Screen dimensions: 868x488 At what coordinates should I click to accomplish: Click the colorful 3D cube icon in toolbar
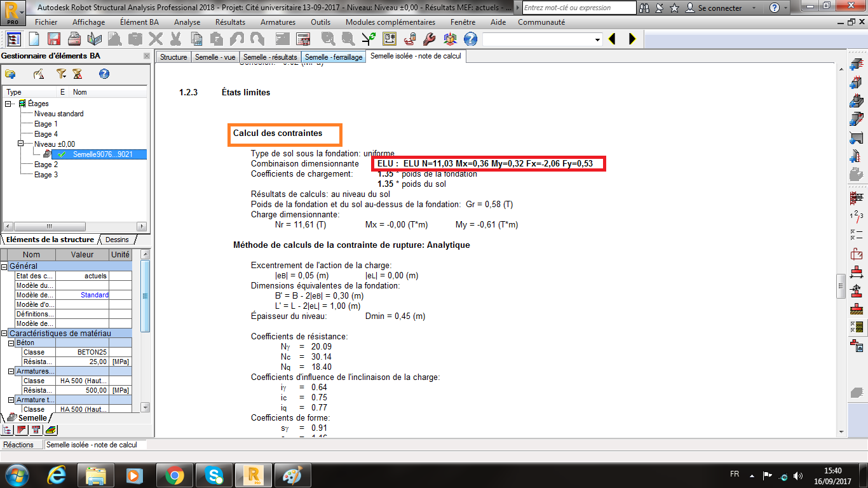coord(450,39)
